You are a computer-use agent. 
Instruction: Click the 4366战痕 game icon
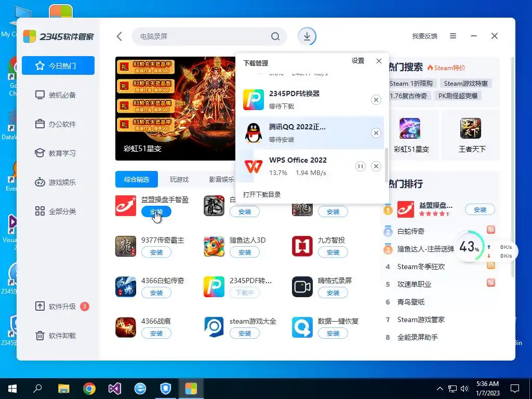coord(126,327)
